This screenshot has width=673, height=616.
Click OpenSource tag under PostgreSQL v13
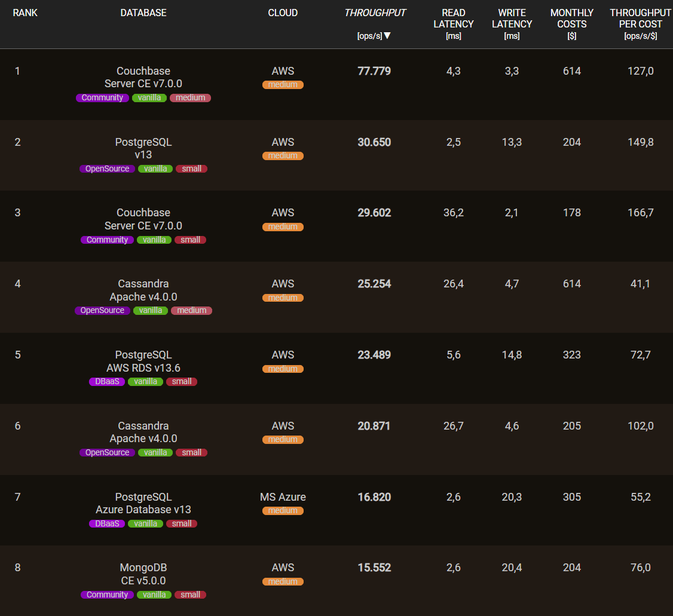coord(107,169)
